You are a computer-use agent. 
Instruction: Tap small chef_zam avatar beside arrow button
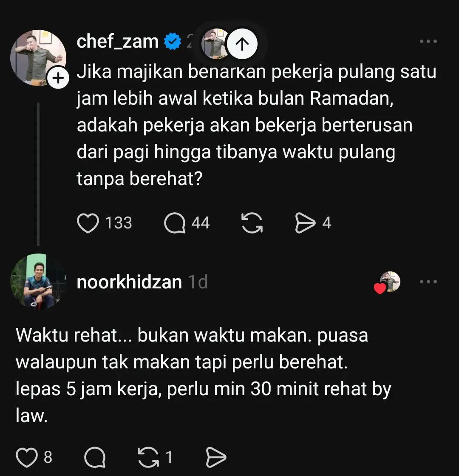(215, 44)
